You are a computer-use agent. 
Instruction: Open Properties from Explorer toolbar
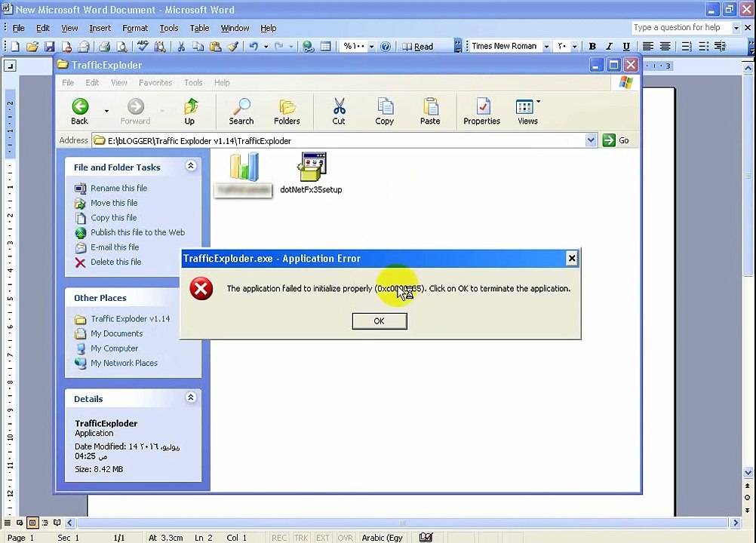click(x=481, y=112)
